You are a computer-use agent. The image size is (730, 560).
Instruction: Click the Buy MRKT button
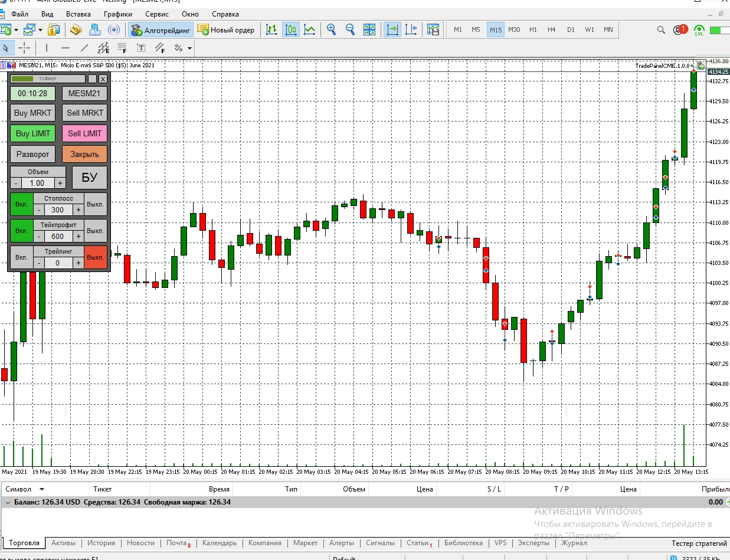(33, 113)
